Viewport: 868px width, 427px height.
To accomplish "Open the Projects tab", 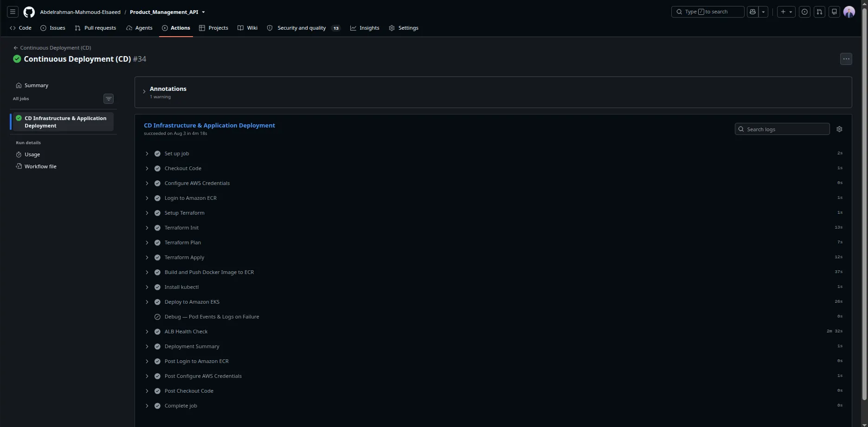I will pos(213,28).
